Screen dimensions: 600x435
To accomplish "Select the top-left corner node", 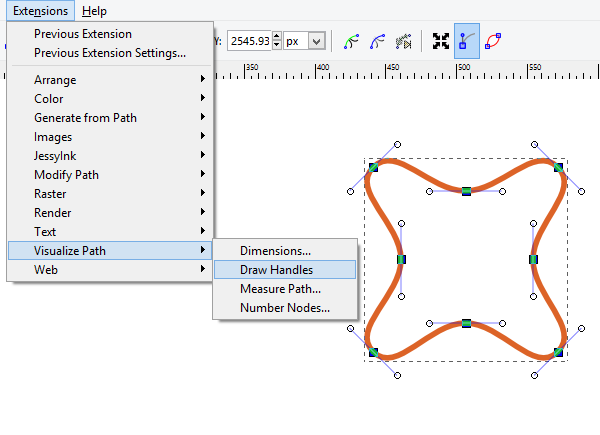I will tap(373, 168).
